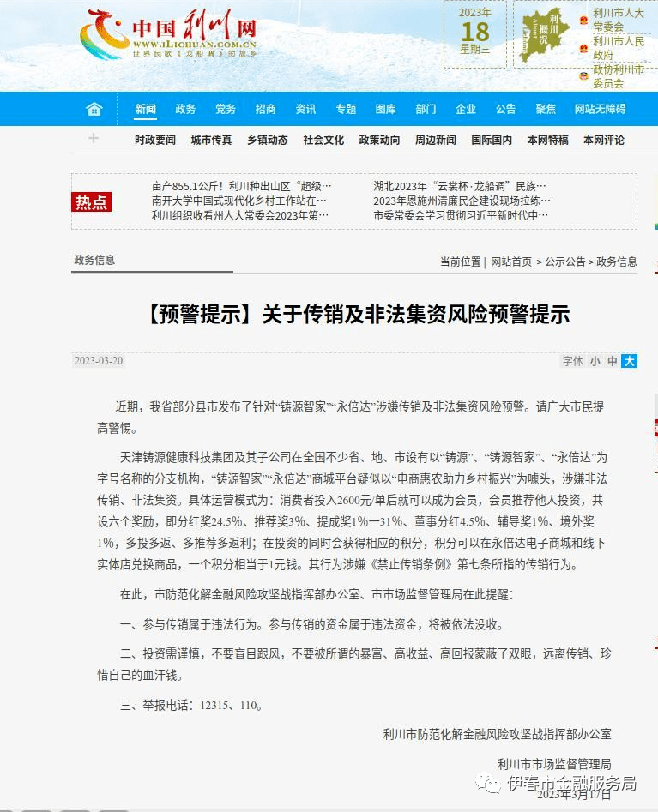This screenshot has width=658, height=812.
Task: Click the article date 2023-03-20
Action: click(99, 361)
